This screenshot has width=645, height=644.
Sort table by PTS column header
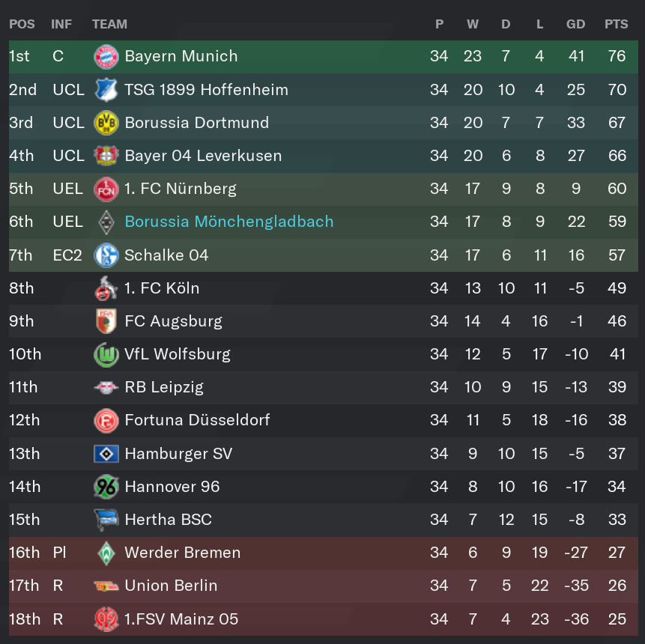tap(617, 24)
